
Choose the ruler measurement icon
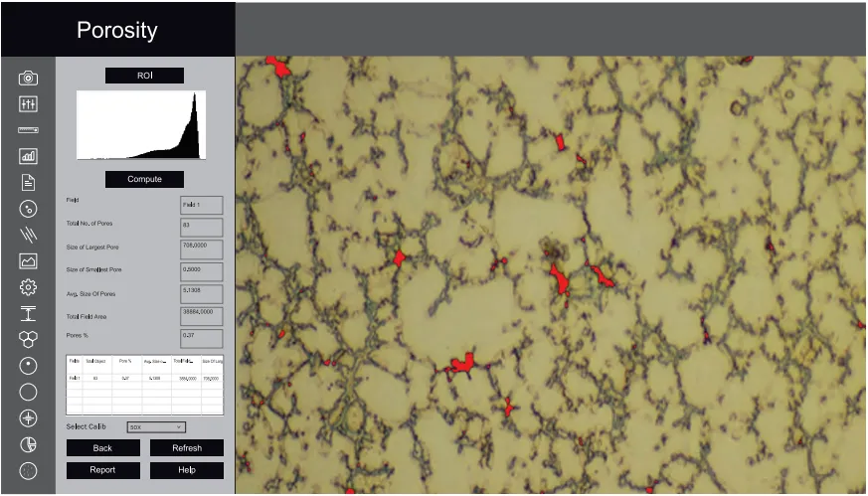click(28, 130)
